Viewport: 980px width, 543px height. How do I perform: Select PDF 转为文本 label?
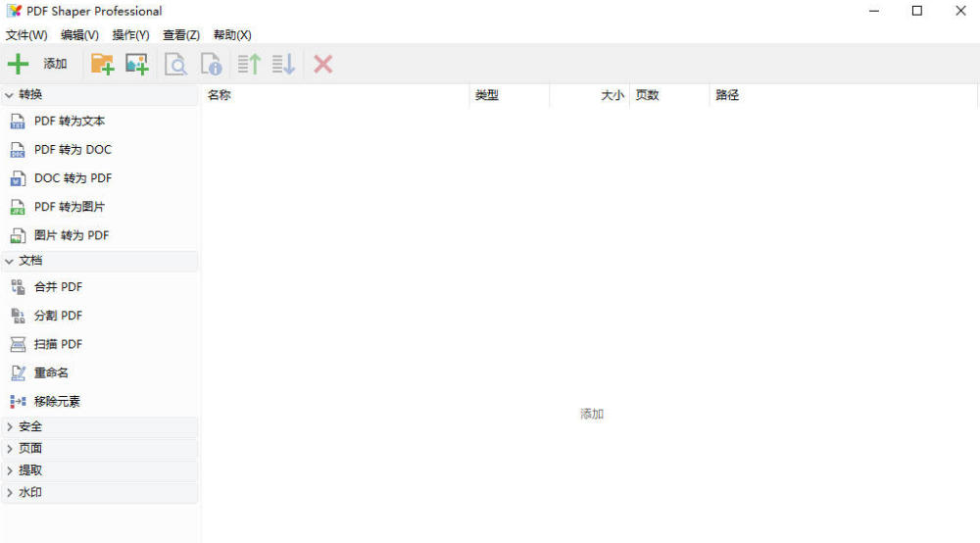coord(70,122)
